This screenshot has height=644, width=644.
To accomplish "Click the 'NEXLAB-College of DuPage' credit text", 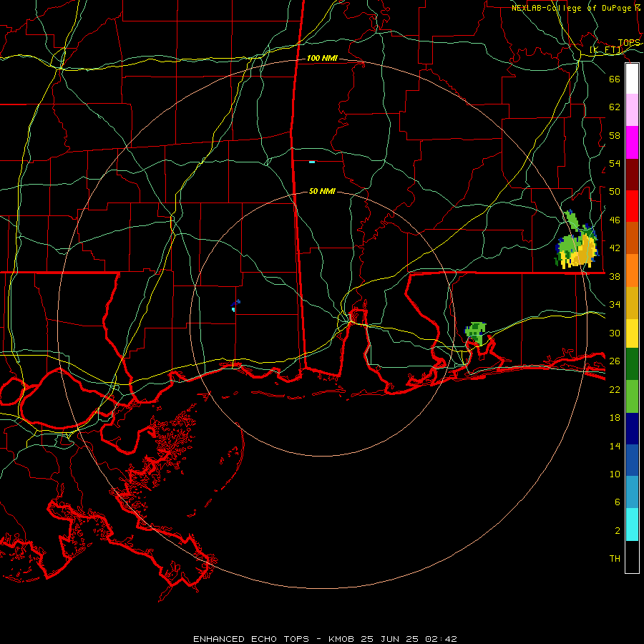I will 572,8.
